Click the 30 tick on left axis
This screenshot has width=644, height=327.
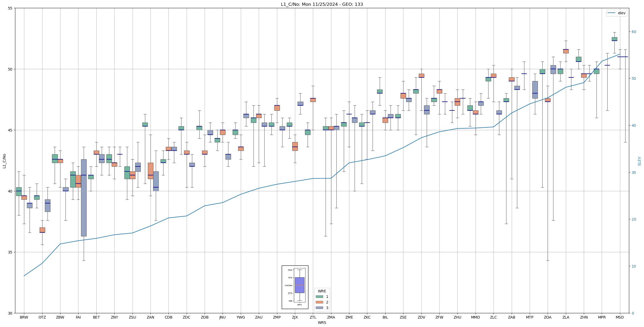coord(10,313)
